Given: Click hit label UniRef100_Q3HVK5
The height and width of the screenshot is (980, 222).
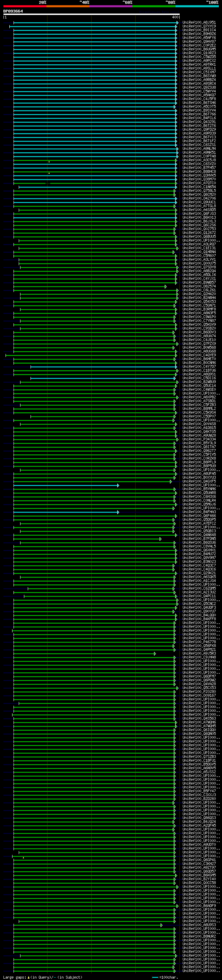Looking at the screenshot, I should 199,175.
